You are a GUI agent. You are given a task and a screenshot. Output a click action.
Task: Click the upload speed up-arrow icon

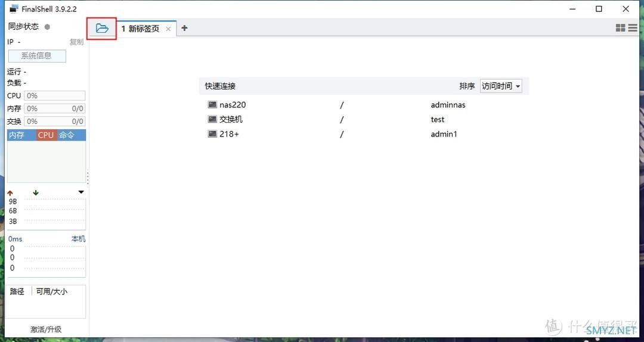(10, 192)
